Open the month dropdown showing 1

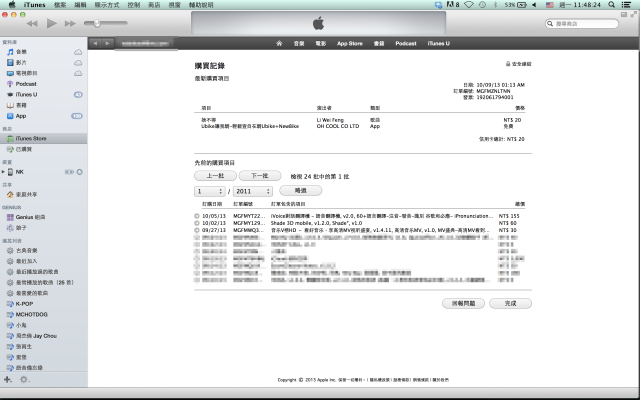pyautogui.click(x=209, y=191)
